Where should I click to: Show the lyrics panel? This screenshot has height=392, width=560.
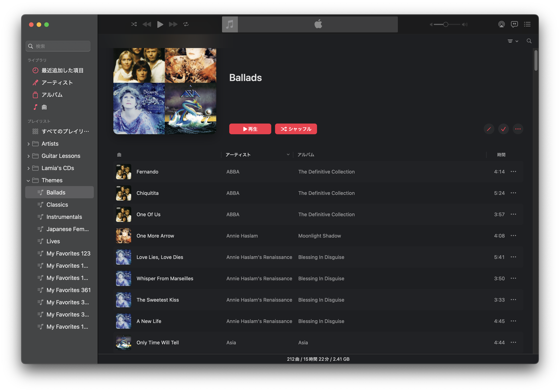click(514, 24)
